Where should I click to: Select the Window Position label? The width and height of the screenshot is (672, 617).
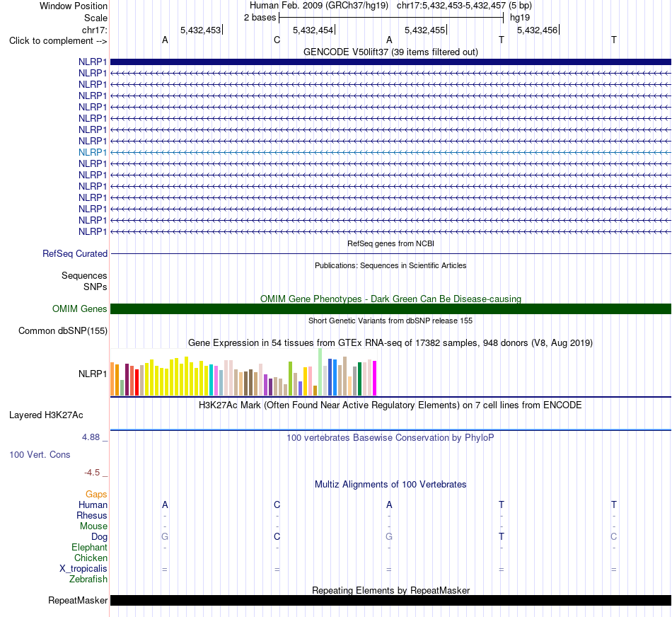[74, 6]
